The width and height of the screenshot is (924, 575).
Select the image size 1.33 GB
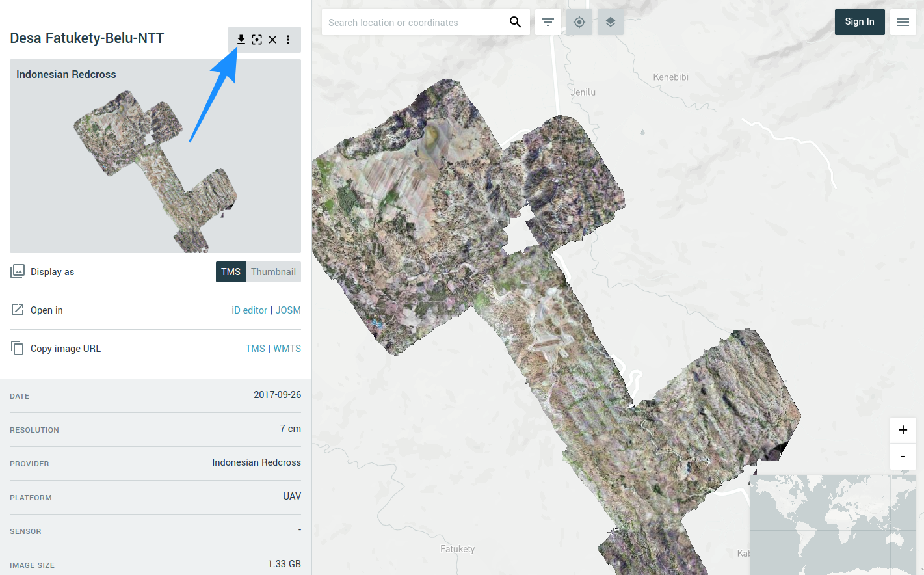pyautogui.click(x=284, y=564)
